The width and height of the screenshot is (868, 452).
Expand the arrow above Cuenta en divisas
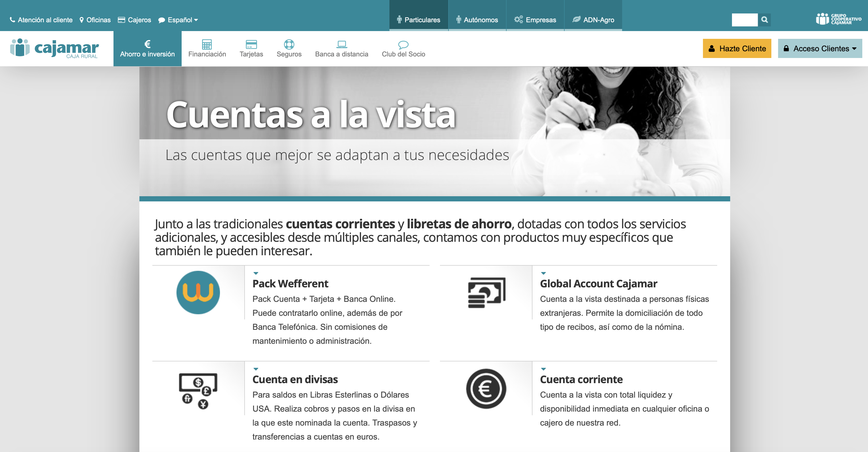(x=256, y=369)
